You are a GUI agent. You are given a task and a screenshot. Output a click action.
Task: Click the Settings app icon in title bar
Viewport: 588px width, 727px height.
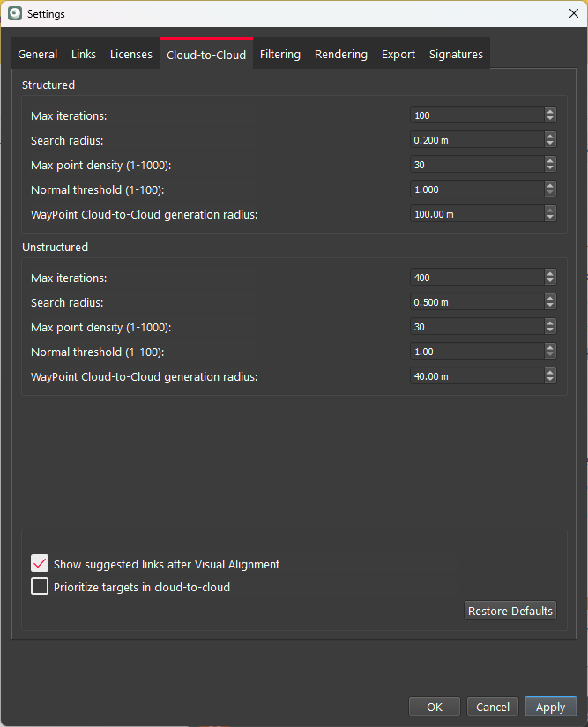pos(14,13)
